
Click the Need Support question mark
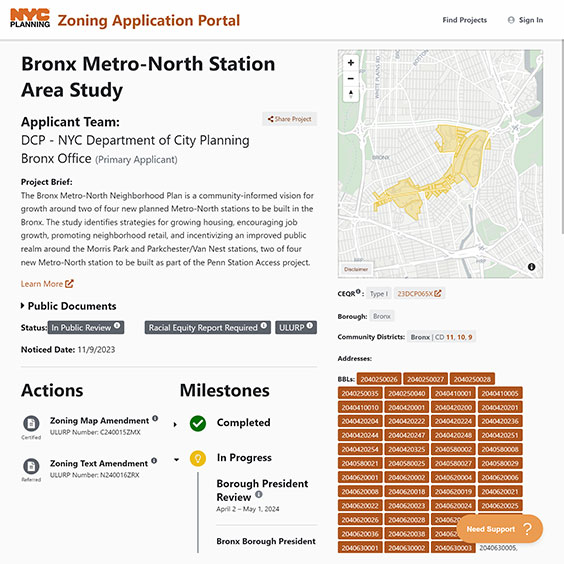click(528, 529)
